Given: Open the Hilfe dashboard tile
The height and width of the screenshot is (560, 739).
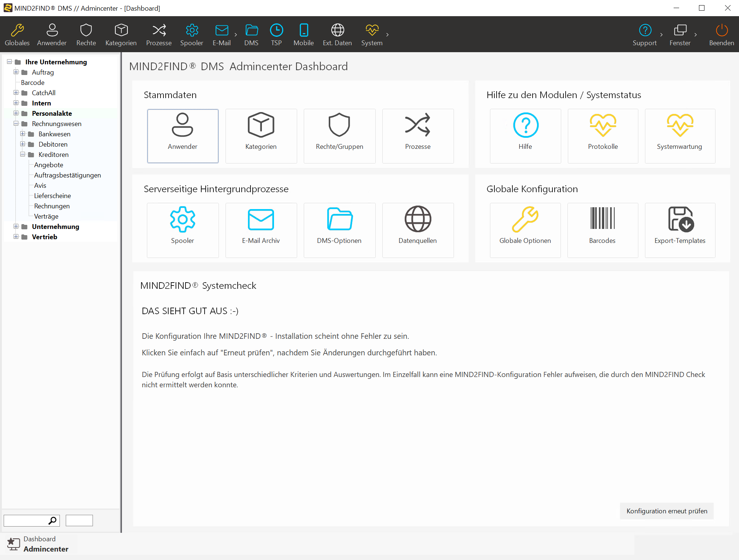Looking at the screenshot, I should 525,136.
